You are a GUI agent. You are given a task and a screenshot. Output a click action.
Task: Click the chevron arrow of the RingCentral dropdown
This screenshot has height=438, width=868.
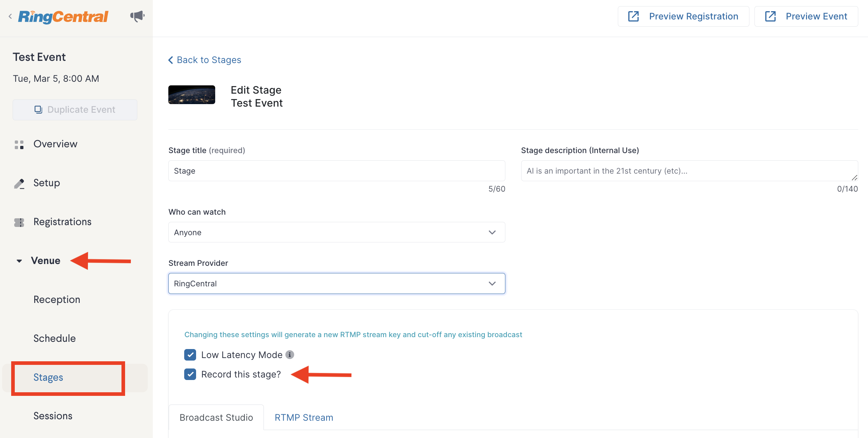[492, 283]
